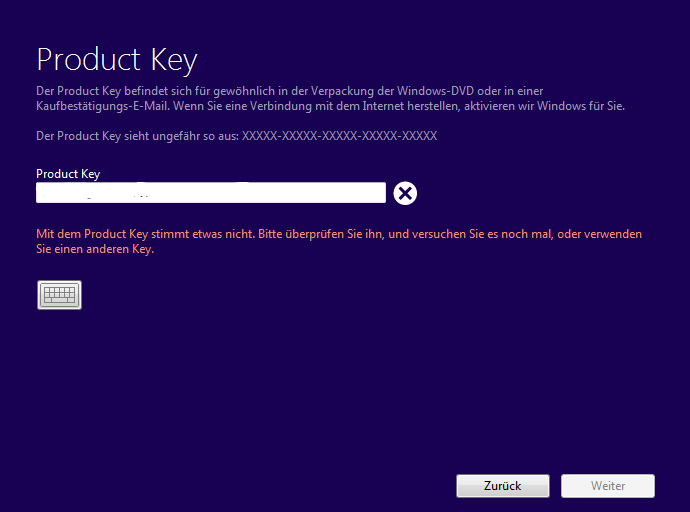Image resolution: width=690 pixels, height=512 pixels.
Task: Go back with the Zurück button
Action: (502, 486)
